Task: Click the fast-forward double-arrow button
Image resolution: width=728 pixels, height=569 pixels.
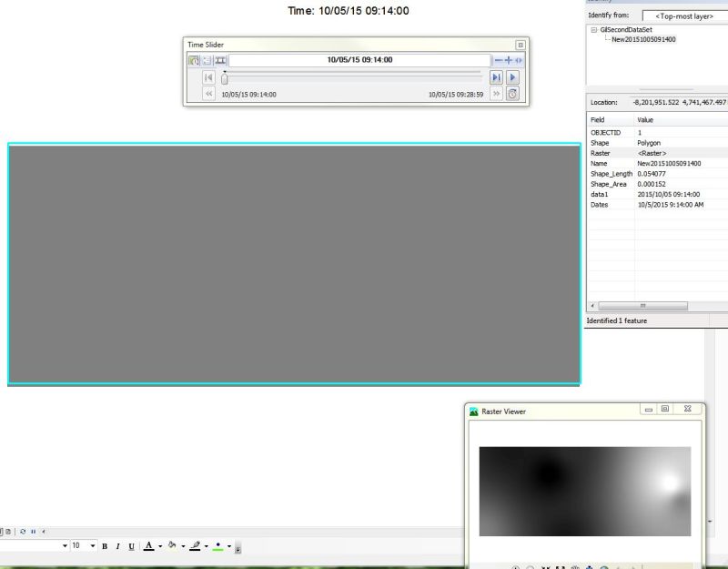Action: (x=496, y=92)
